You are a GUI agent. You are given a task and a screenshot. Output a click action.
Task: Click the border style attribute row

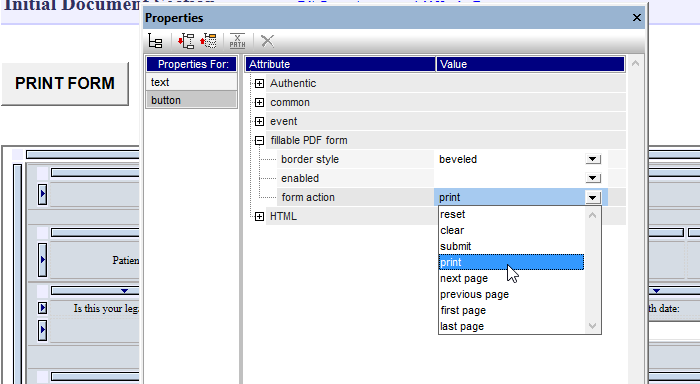tap(355, 159)
